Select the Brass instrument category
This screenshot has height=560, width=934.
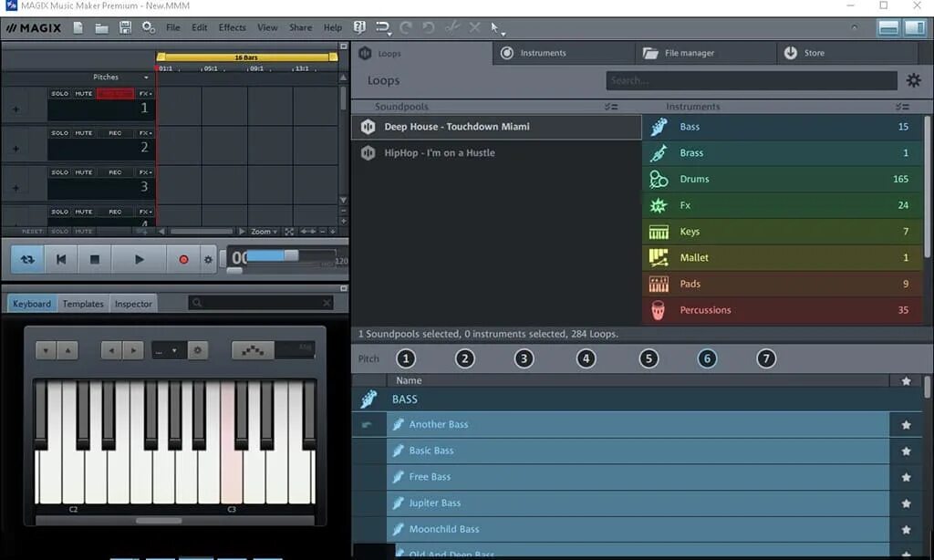tap(784, 152)
